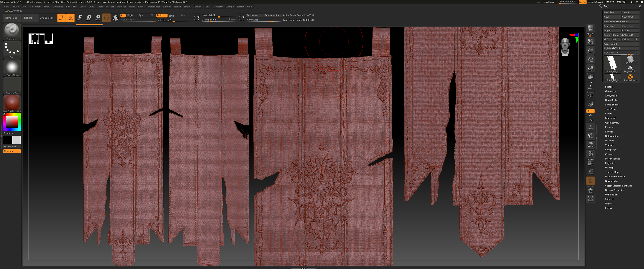The image size is (644, 269).
Task: Open the Deformation sub-palette
Action: pyautogui.click(x=612, y=136)
